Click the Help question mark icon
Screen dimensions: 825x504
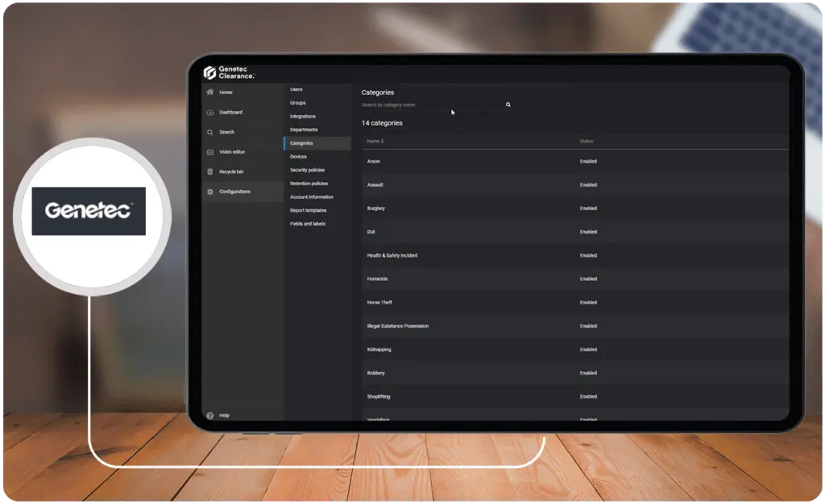point(210,415)
